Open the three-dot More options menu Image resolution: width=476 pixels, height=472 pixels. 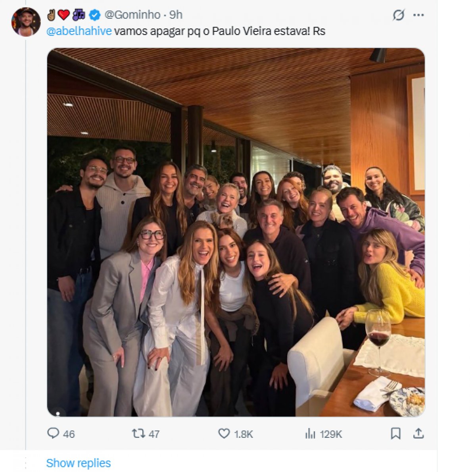click(x=418, y=15)
